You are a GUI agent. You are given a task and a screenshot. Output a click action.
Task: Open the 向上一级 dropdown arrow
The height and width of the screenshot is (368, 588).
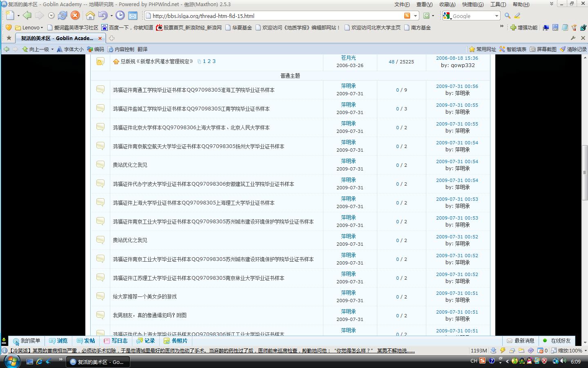click(x=52, y=49)
